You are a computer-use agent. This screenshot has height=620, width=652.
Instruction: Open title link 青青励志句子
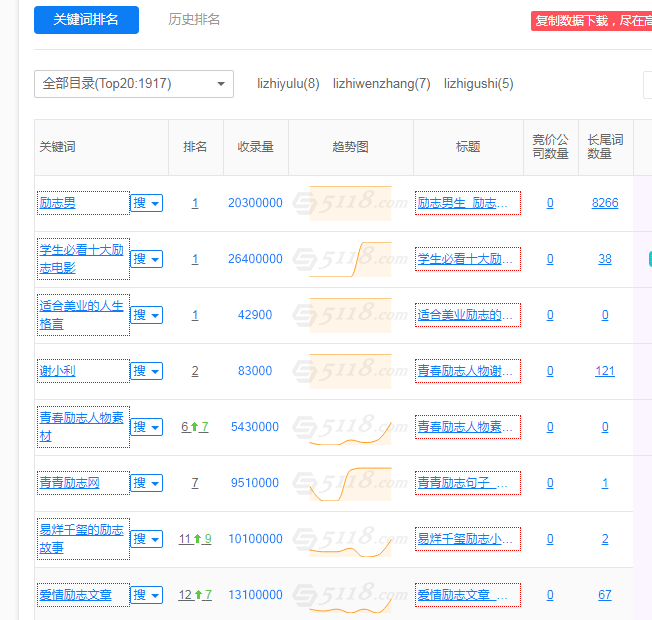(467, 483)
